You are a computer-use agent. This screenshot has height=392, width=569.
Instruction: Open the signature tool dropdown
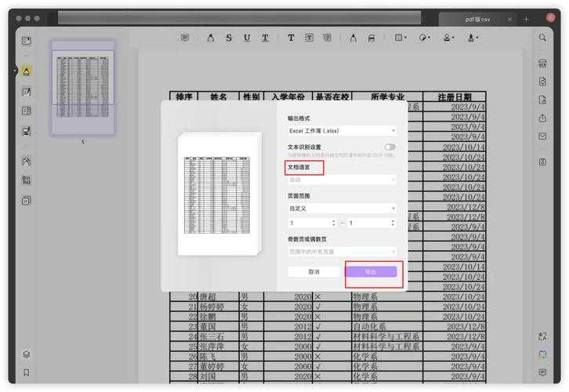click(x=472, y=38)
